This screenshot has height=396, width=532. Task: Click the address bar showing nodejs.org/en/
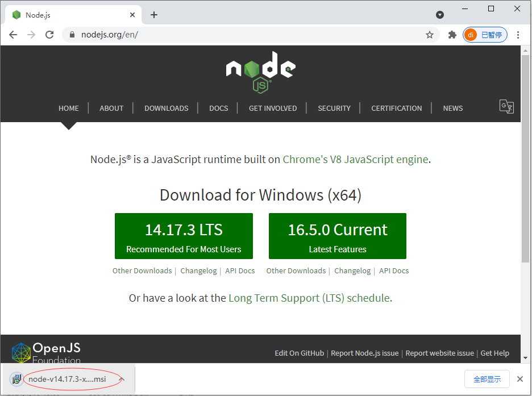click(x=251, y=35)
